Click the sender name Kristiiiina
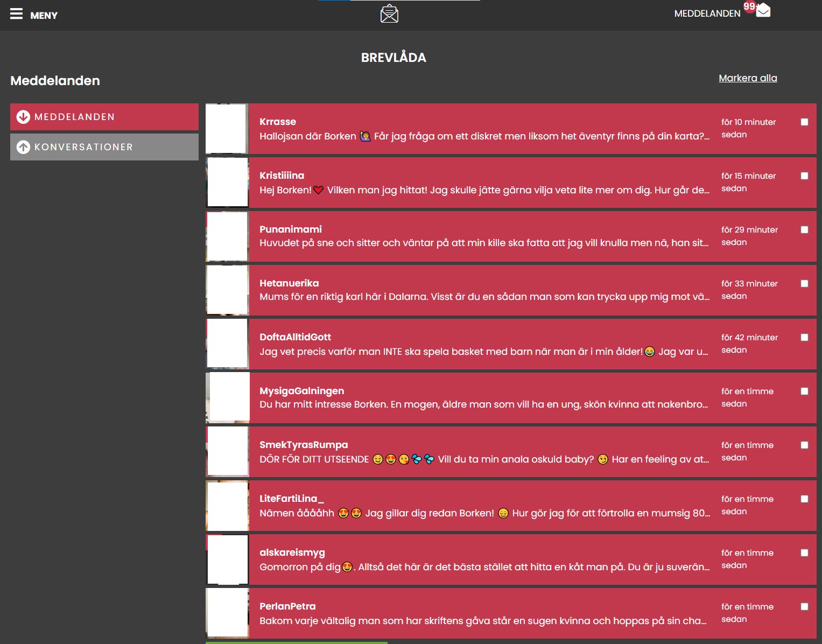The image size is (822, 644). coord(282,176)
